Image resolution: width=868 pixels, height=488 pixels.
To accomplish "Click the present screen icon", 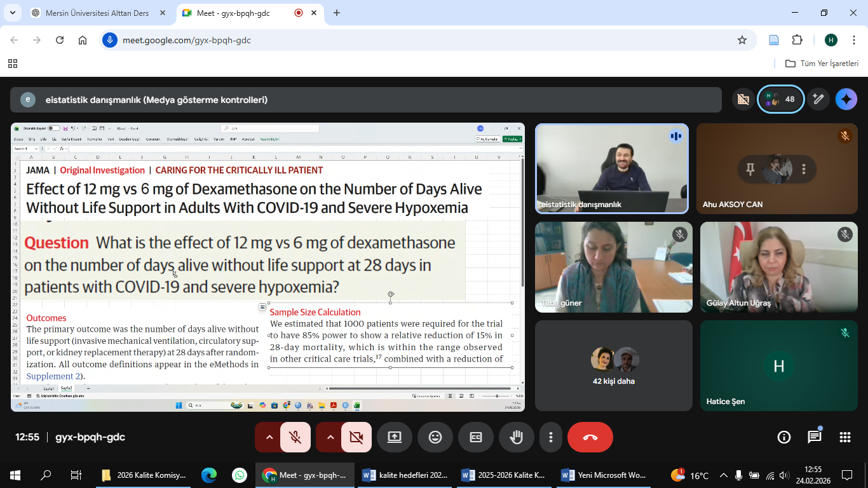I will (395, 437).
